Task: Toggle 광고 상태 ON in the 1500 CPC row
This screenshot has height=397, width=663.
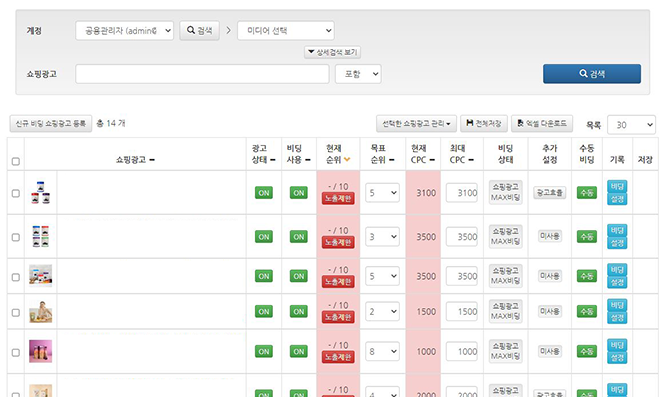Action: [264, 312]
